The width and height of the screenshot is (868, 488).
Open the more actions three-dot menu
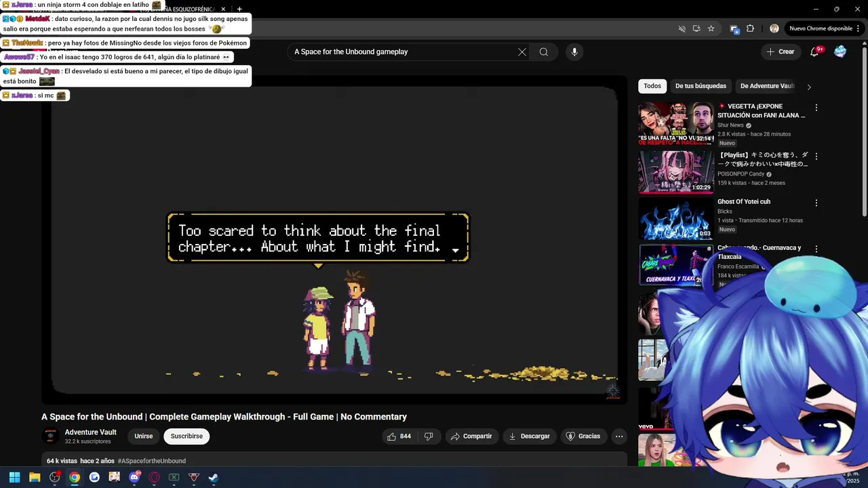(x=619, y=436)
